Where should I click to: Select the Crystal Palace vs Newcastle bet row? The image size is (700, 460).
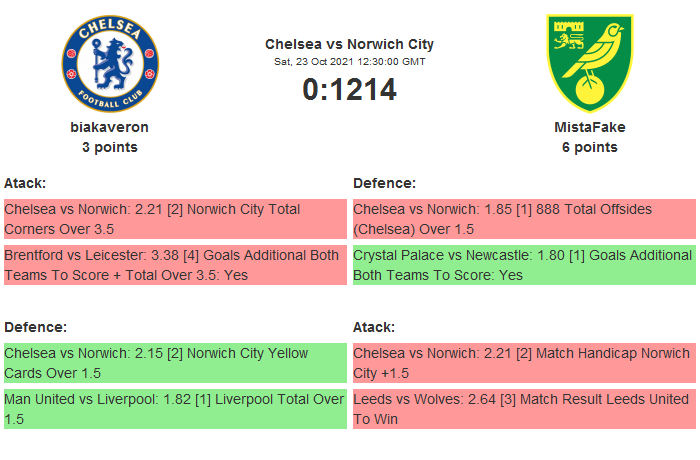pyautogui.click(x=523, y=265)
